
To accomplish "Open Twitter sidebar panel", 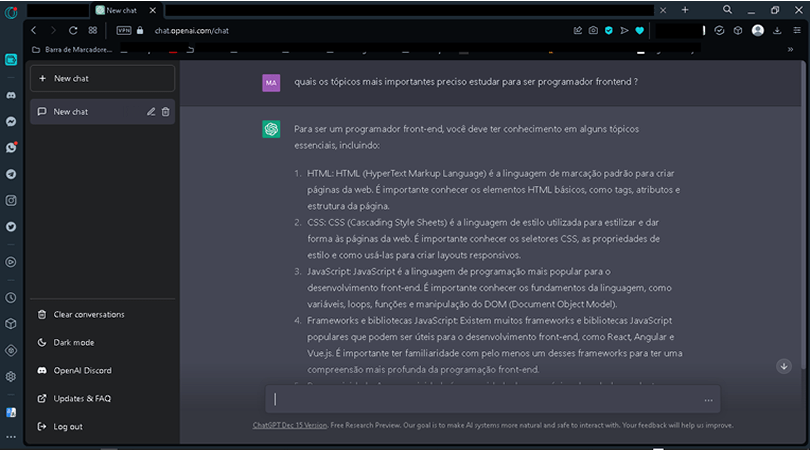I will click(x=11, y=227).
